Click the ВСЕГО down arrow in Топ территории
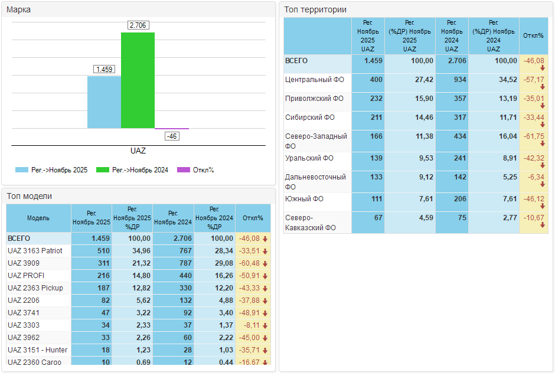This screenshot has width=555, height=392. [542, 68]
